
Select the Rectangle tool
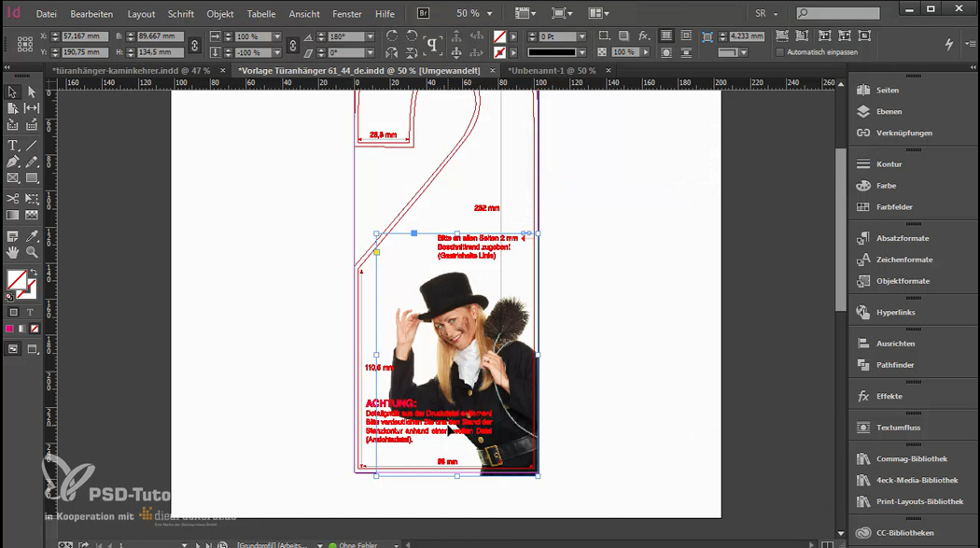(x=31, y=178)
